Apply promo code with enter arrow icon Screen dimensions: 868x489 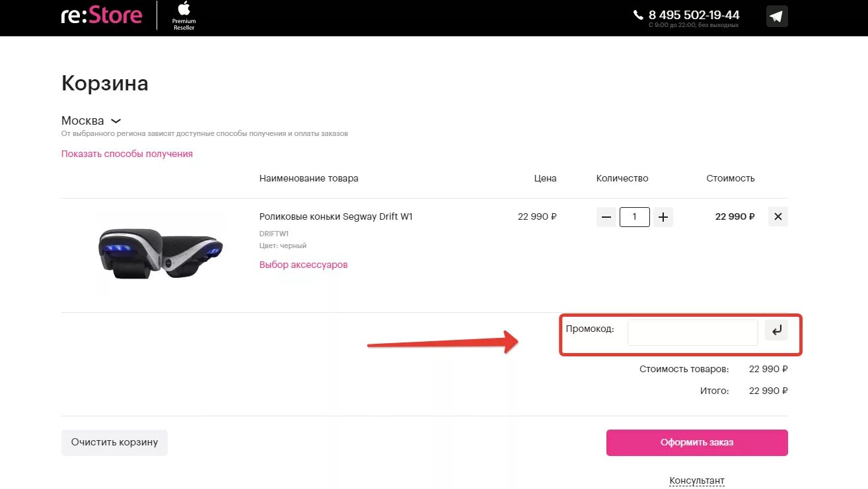coord(776,330)
